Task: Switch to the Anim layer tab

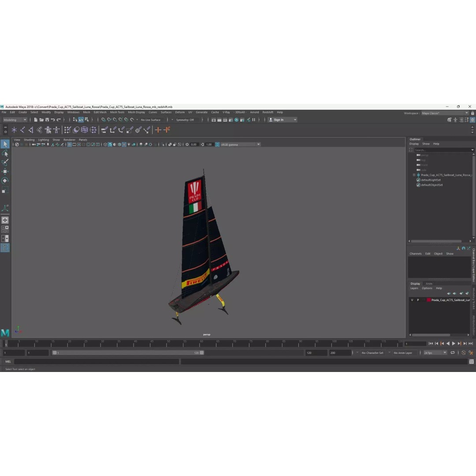Action: (429, 283)
